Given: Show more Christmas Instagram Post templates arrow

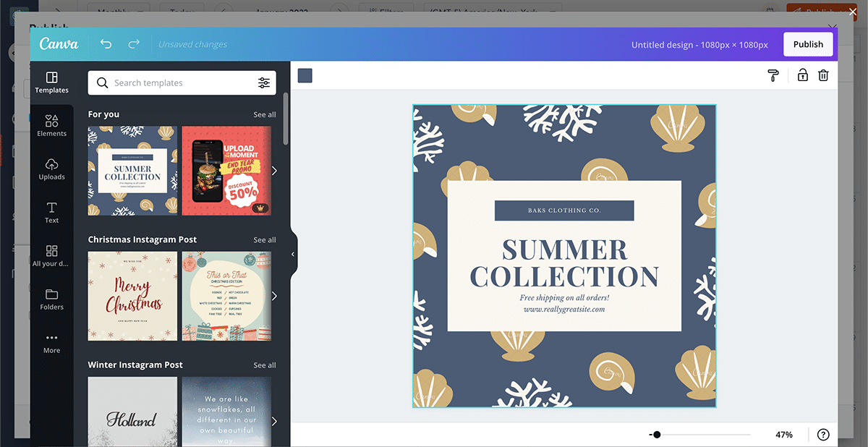Looking at the screenshot, I should pyautogui.click(x=274, y=297).
